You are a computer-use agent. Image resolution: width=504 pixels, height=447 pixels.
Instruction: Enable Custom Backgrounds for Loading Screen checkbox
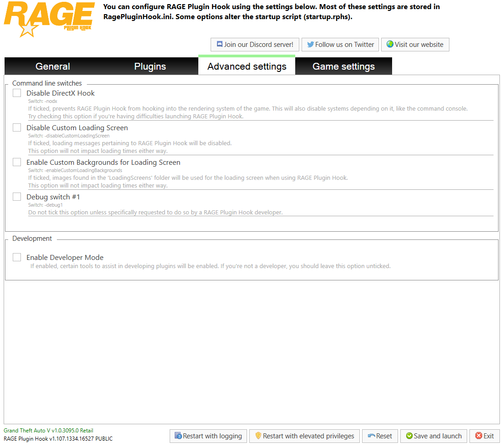17,162
